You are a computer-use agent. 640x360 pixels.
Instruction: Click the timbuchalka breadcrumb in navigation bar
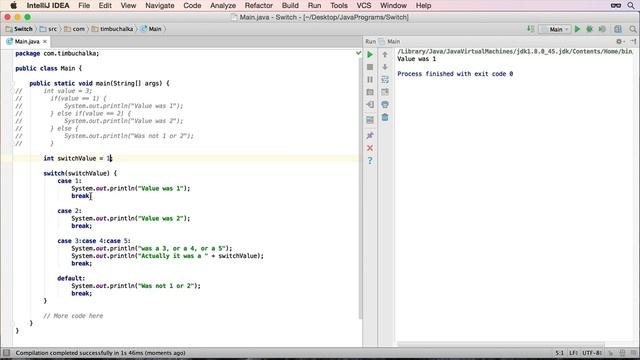tap(113, 29)
